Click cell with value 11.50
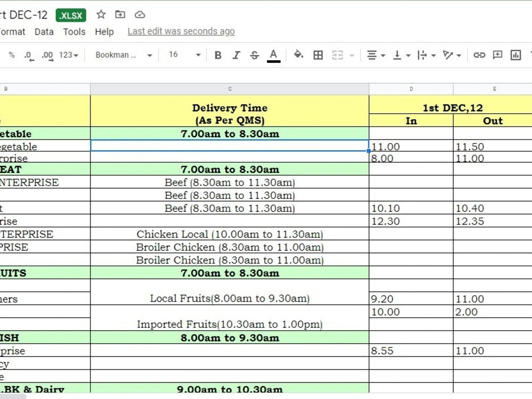This screenshot has width=532, height=399. (493, 146)
